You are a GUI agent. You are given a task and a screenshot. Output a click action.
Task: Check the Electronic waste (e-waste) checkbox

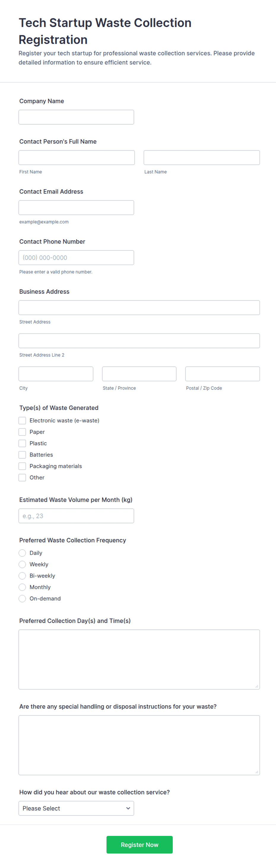point(22,421)
